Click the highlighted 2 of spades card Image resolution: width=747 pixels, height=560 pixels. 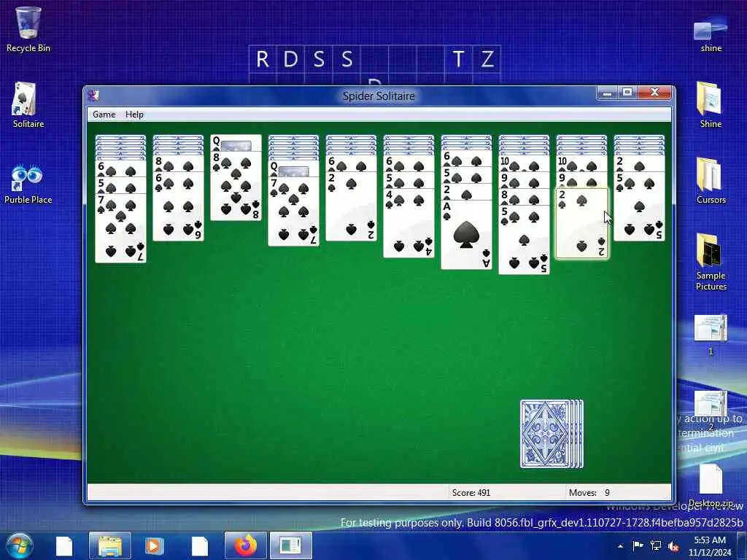(582, 223)
